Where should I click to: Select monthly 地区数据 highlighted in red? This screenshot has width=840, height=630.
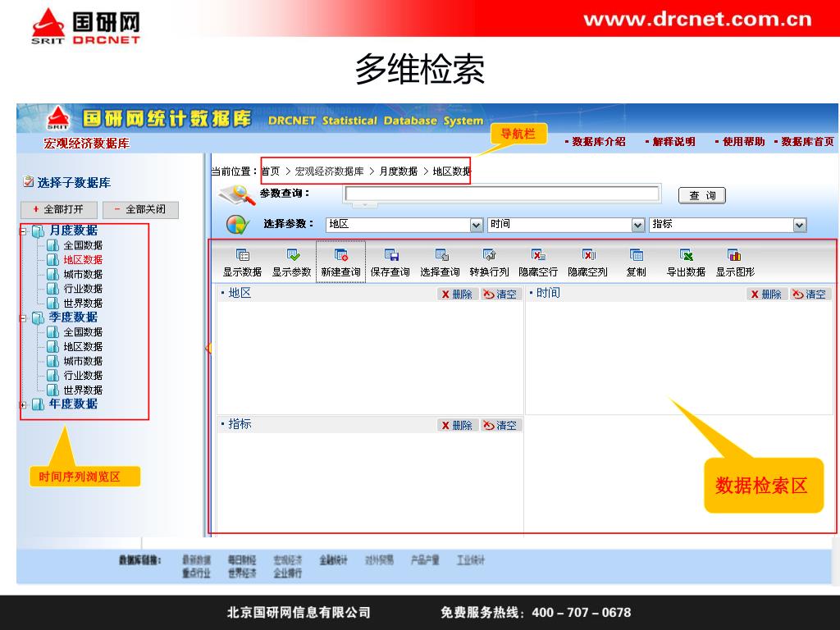click(x=83, y=260)
